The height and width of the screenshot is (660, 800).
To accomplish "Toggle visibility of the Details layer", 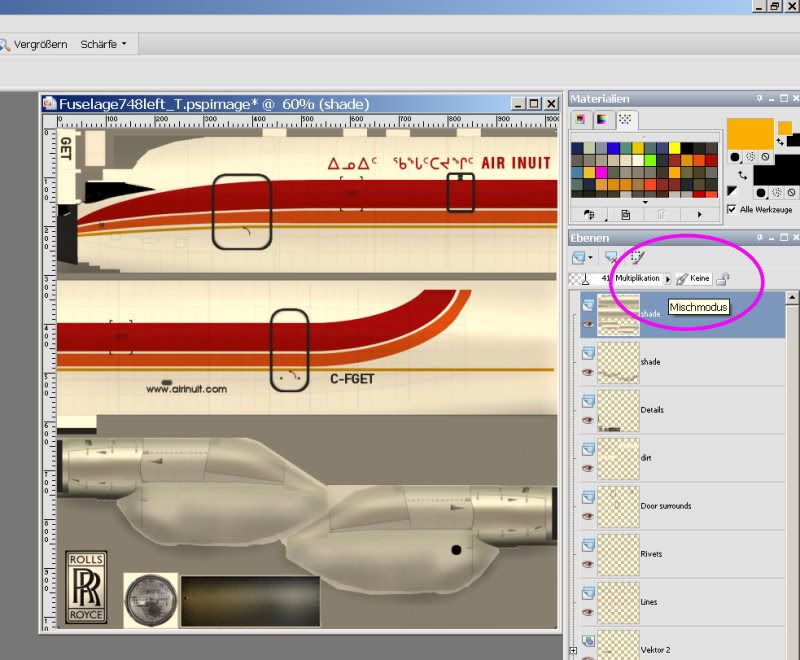I will 588,420.
